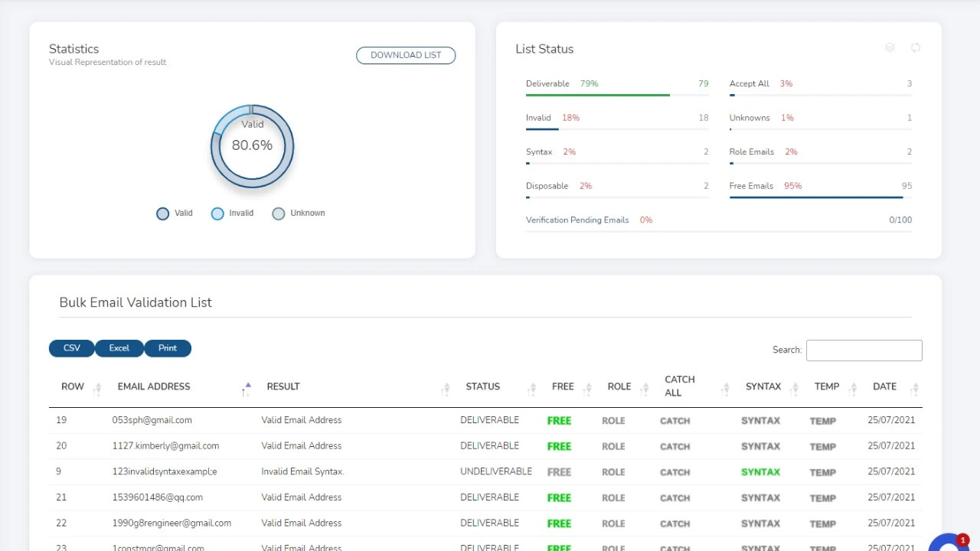
Task: Focus the Search input field
Action: (864, 350)
